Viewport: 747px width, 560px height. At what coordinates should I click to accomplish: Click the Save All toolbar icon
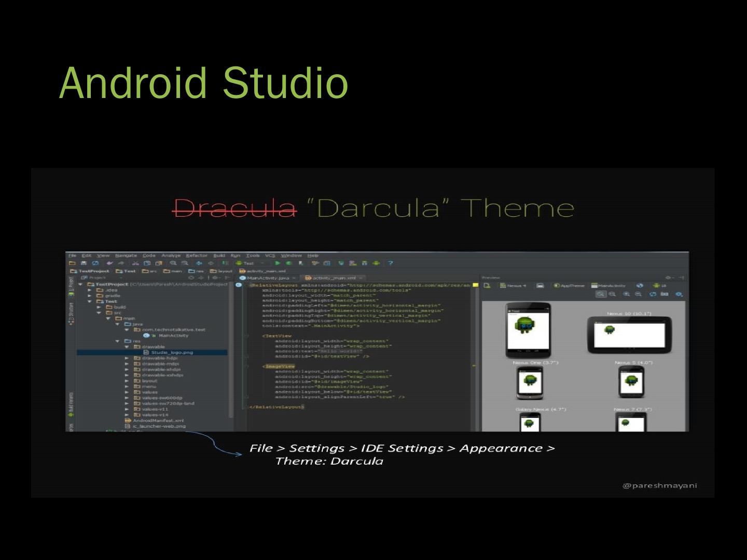tap(84, 263)
